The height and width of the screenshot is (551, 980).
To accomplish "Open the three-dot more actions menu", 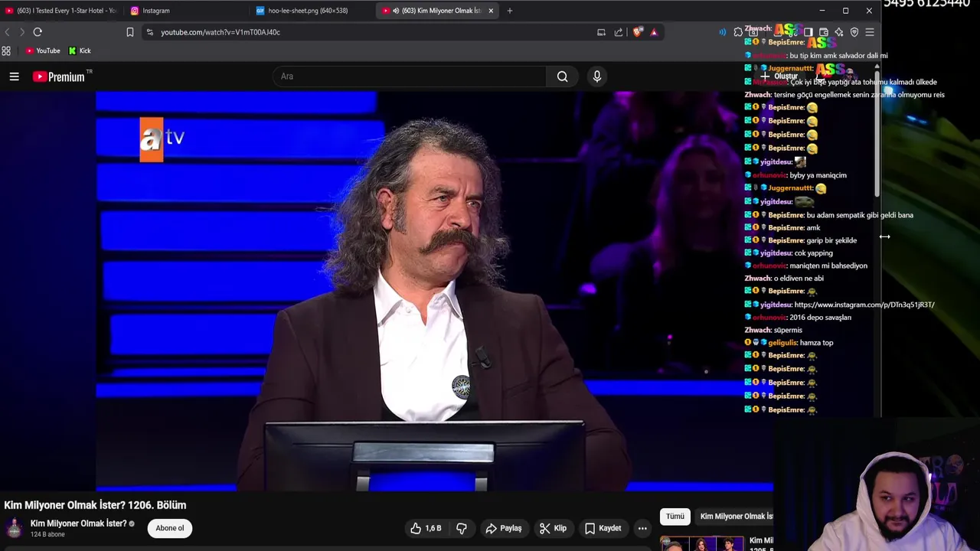I will point(642,528).
